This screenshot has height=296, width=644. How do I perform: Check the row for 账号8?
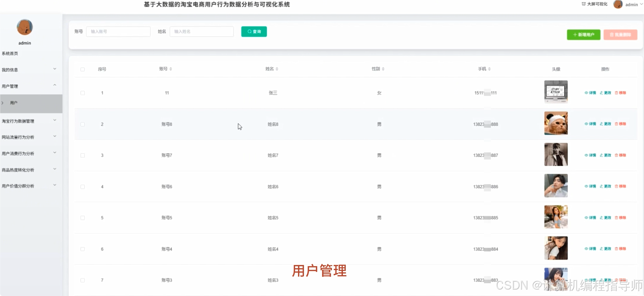click(x=83, y=124)
